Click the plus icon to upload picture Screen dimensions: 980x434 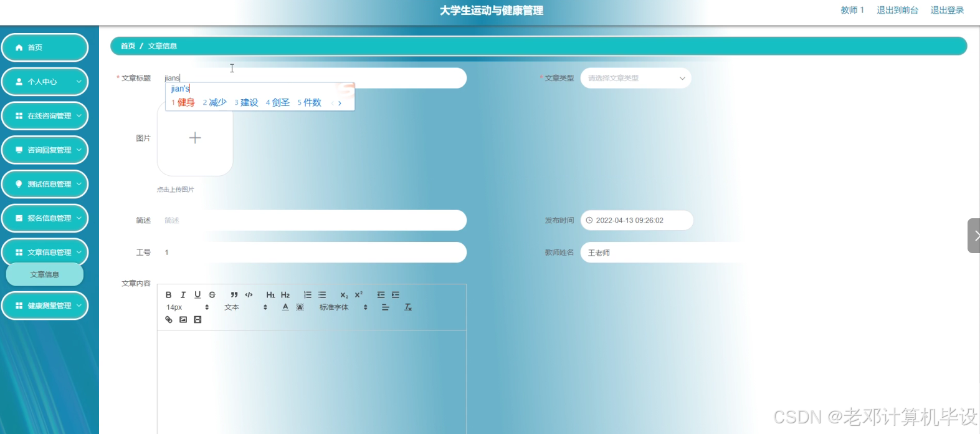point(195,138)
